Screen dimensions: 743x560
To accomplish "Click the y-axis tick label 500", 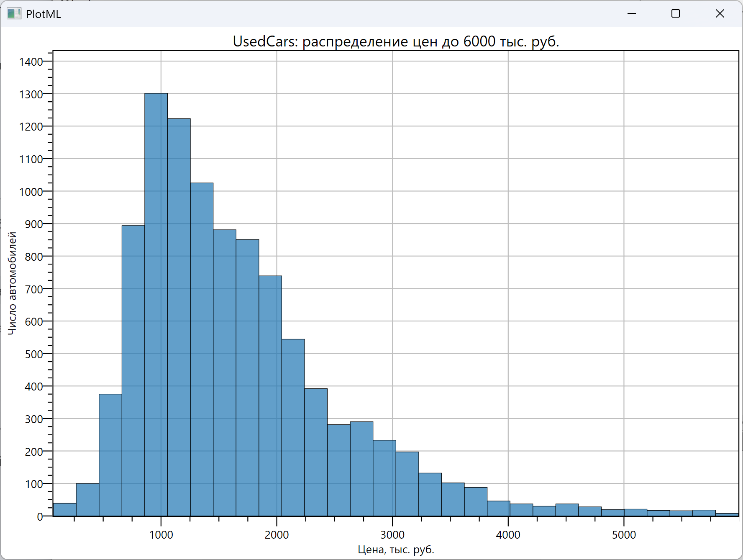I will click(34, 354).
